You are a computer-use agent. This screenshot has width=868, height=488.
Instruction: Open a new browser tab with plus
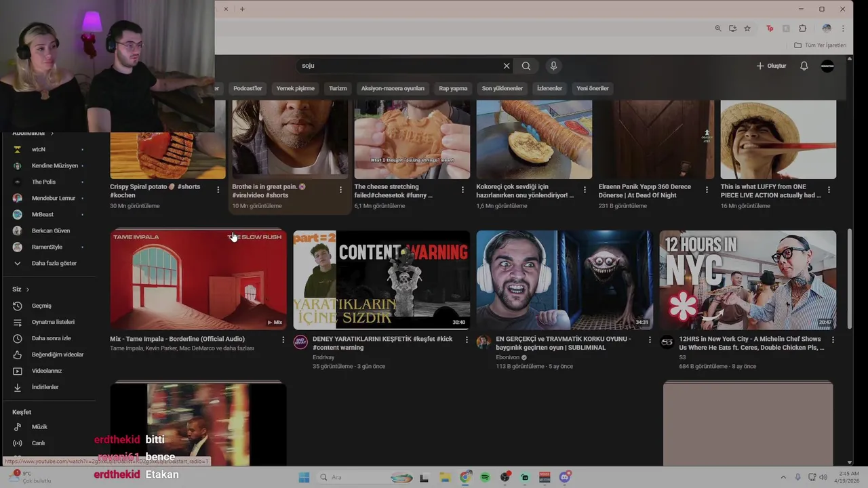point(242,9)
